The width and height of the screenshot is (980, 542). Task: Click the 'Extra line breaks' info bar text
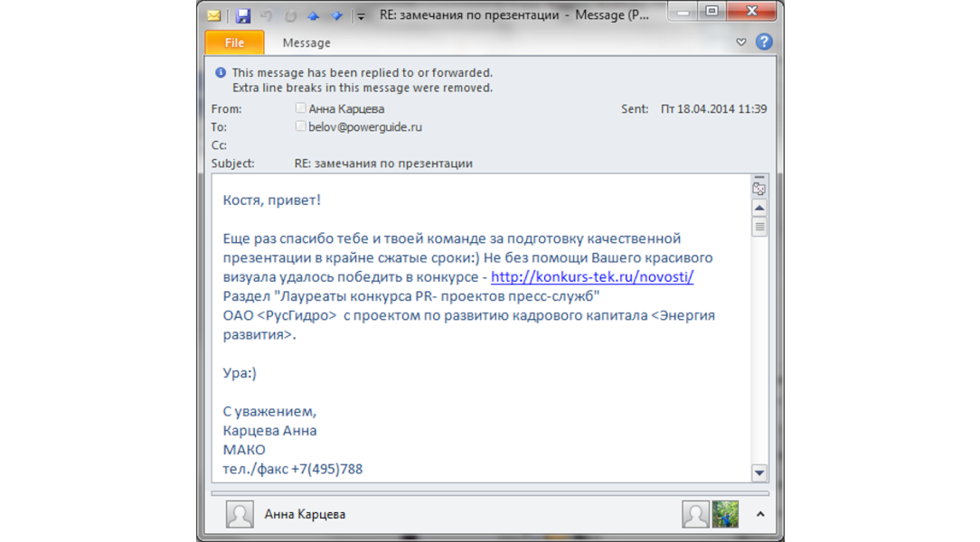pos(363,88)
